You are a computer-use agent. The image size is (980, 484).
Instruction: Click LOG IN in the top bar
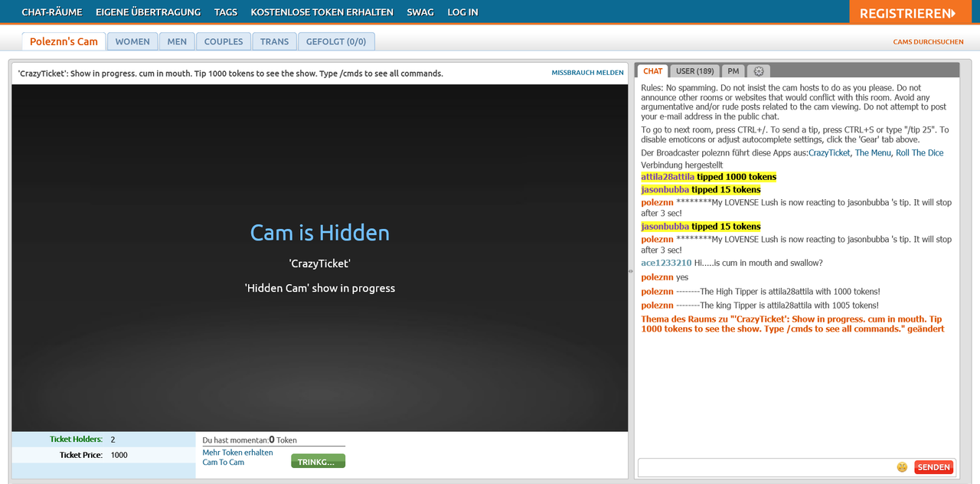pyautogui.click(x=462, y=12)
